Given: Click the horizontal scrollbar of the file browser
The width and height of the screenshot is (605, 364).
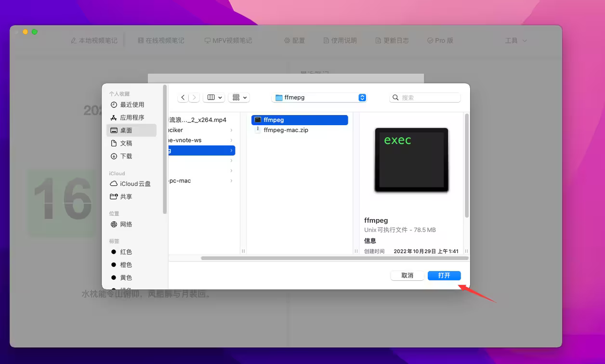Looking at the screenshot, I should tap(334, 258).
